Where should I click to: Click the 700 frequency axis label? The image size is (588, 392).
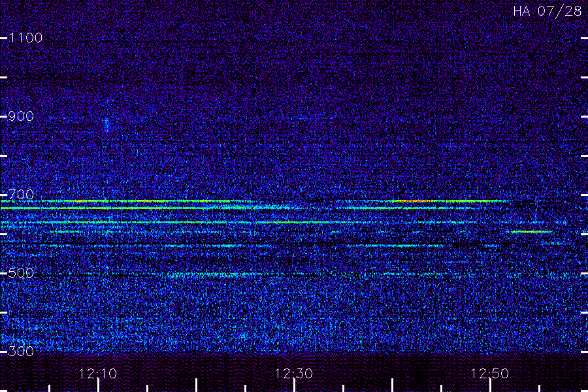pos(21,194)
